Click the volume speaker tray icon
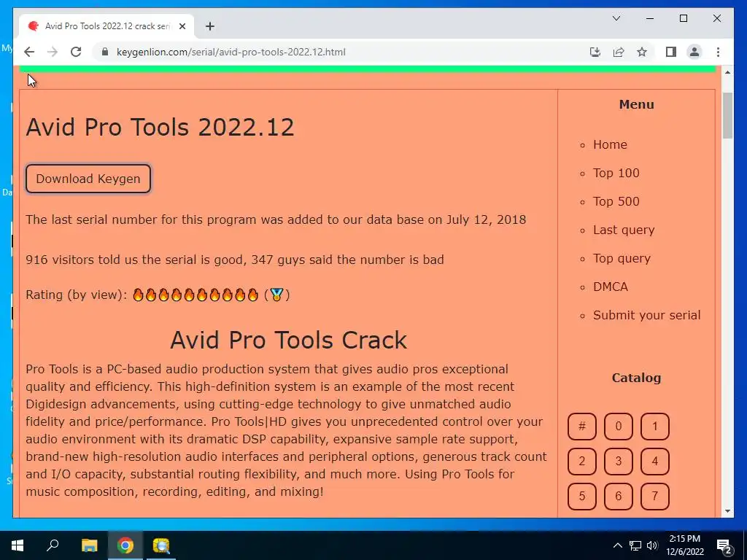This screenshot has width=747, height=560. 652,545
